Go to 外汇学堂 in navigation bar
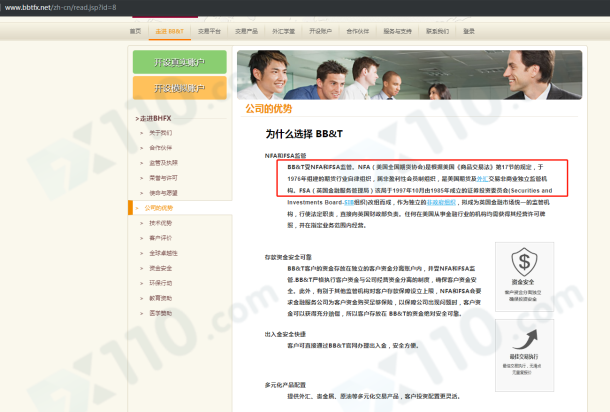The image size is (610, 412). (284, 31)
